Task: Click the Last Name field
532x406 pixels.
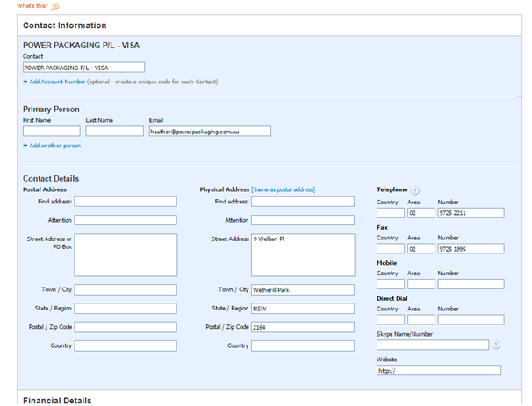Action: click(x=114, y=131)
